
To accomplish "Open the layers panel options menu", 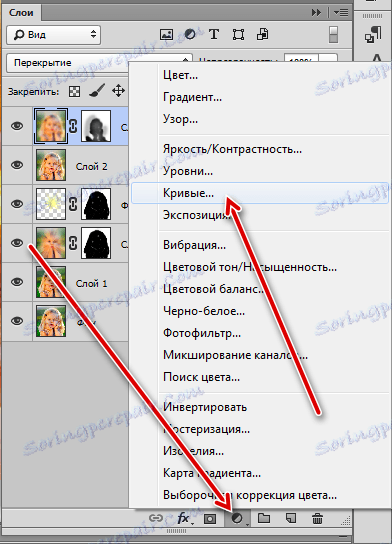I will (341, 13).
